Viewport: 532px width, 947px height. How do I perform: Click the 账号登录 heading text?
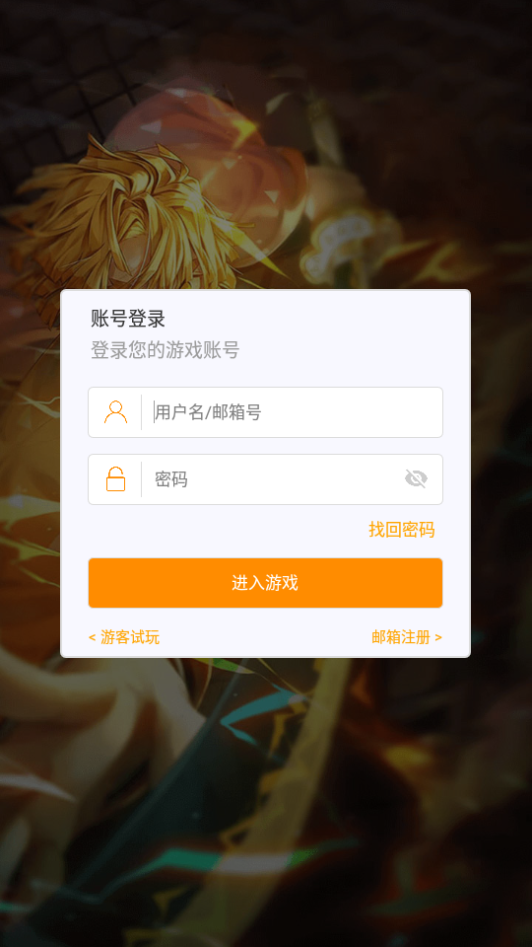tap(128, 318)
